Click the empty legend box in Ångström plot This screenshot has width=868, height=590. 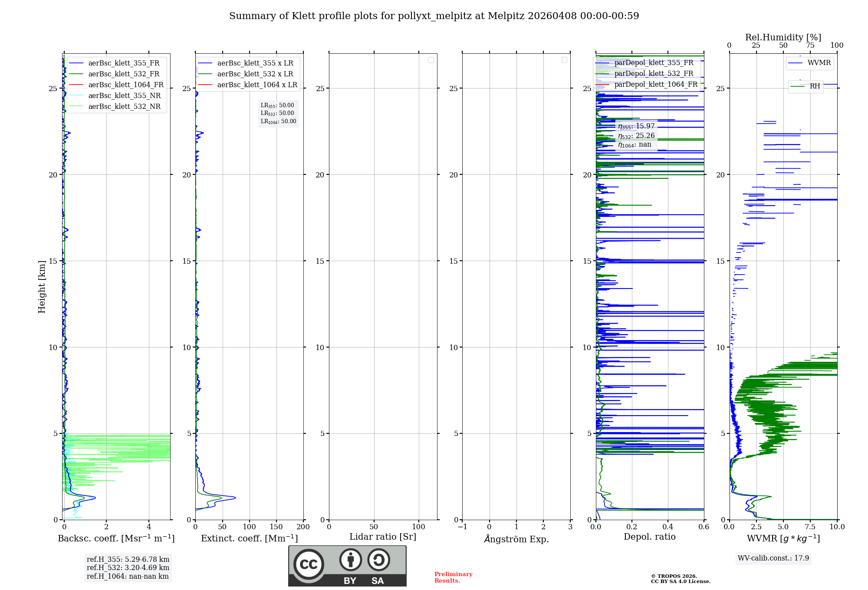564,60
